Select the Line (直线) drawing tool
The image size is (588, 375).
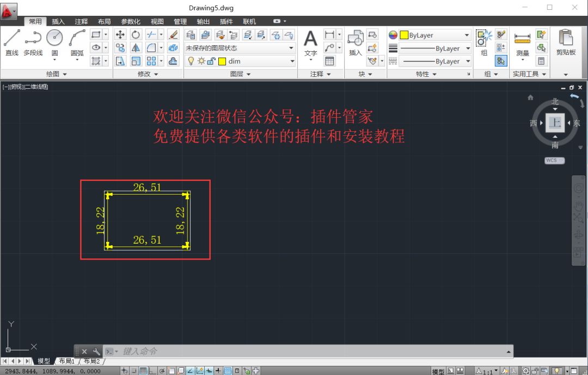click(11, 42)
